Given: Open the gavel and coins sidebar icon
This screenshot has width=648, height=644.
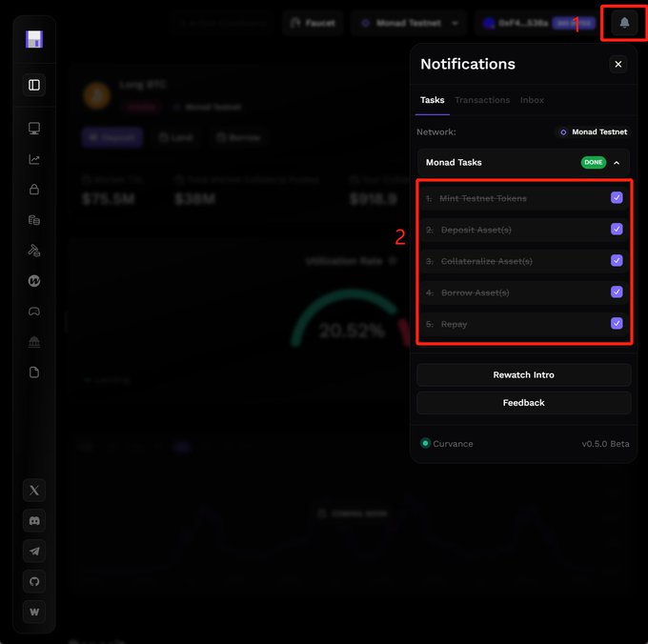Looking at the screenshot, I should click(x=34, y=251).
